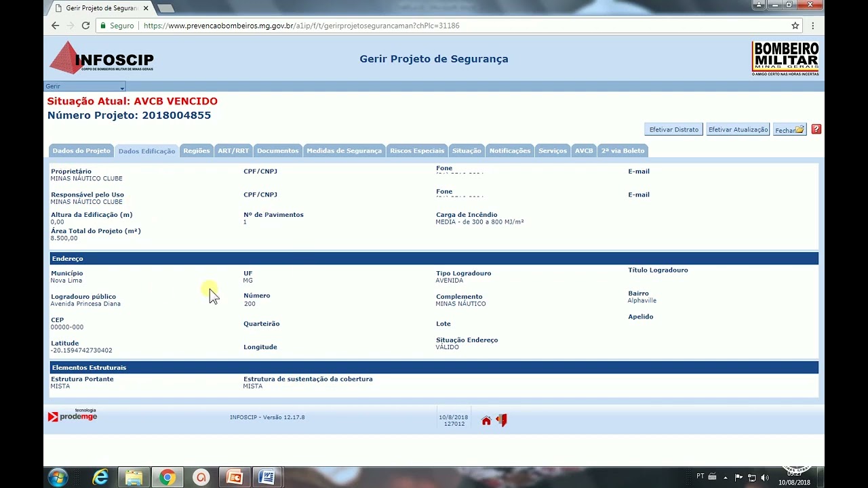The image size is (868, 488).
Task: View the Notificações tab
Action: tap(510, 150)
